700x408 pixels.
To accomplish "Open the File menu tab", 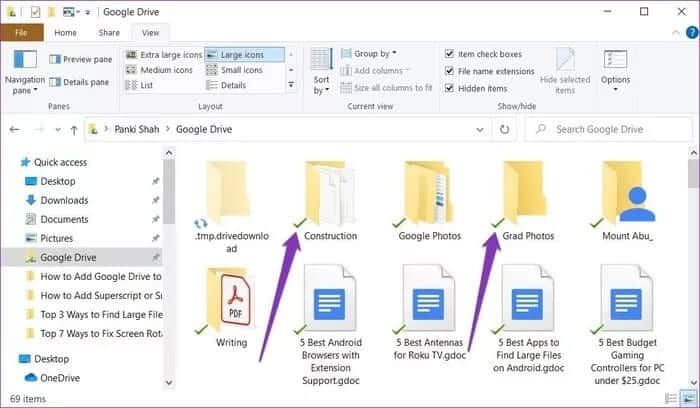I will (x=22, y=33).
